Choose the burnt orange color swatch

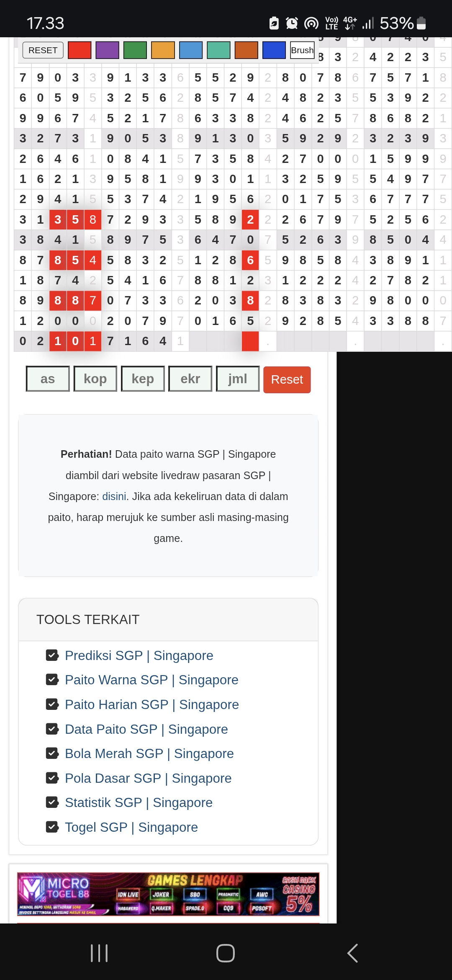247,50
